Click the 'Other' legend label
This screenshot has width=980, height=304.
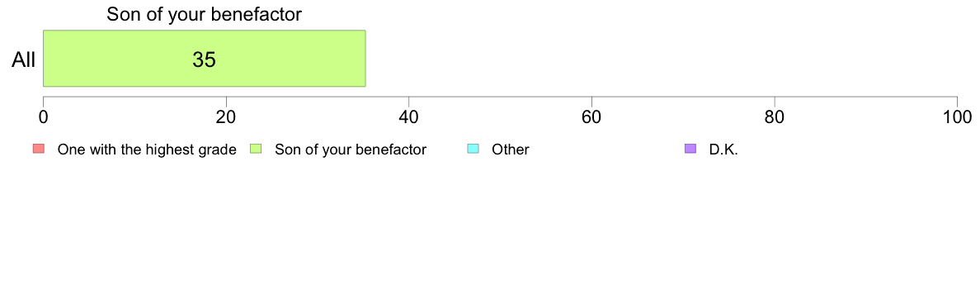pyautogui.click(x=511, y=150)
